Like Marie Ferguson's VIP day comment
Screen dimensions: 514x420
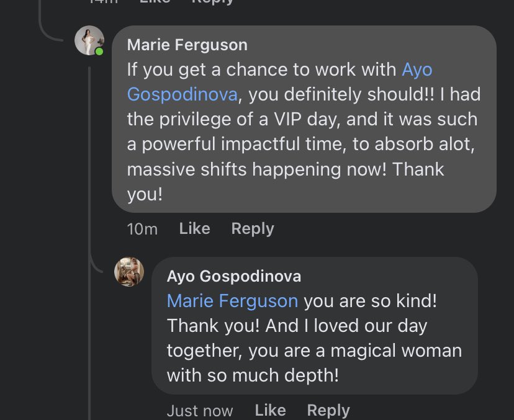194,228
